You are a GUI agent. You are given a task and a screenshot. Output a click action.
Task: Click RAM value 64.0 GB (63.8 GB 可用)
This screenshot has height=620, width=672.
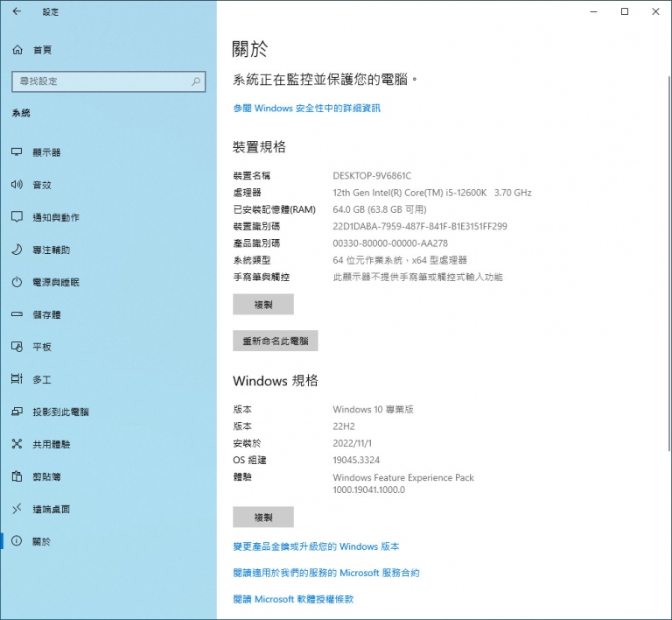click(379, 209)
